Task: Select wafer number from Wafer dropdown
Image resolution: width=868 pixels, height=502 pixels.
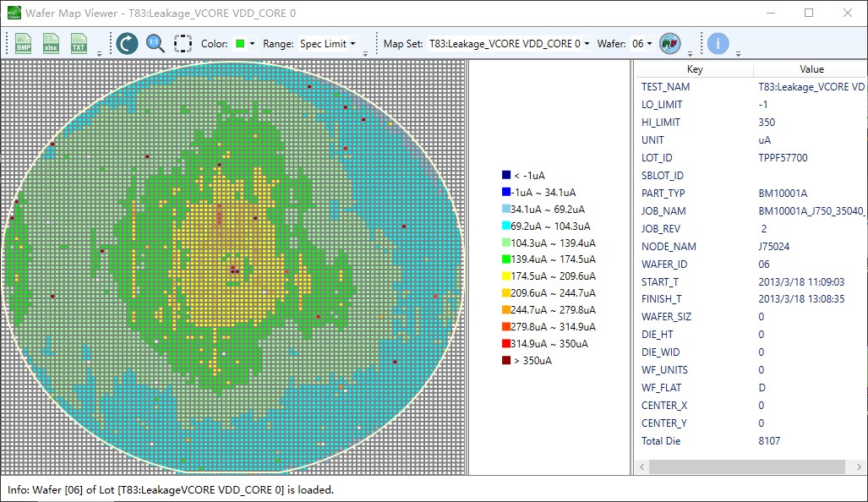Action: tap(642, 44)
